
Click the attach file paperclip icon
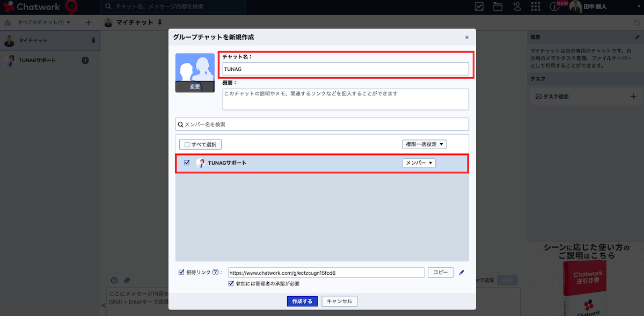click(127, 280)
